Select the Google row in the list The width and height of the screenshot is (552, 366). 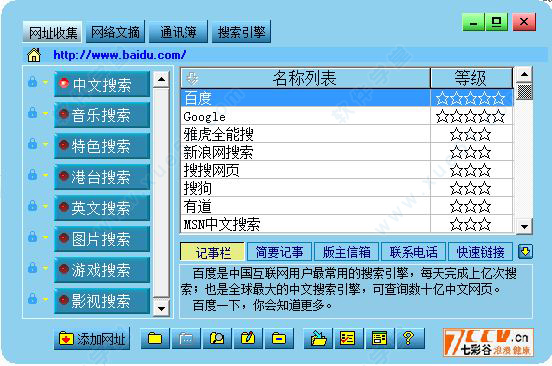(347, 116)
